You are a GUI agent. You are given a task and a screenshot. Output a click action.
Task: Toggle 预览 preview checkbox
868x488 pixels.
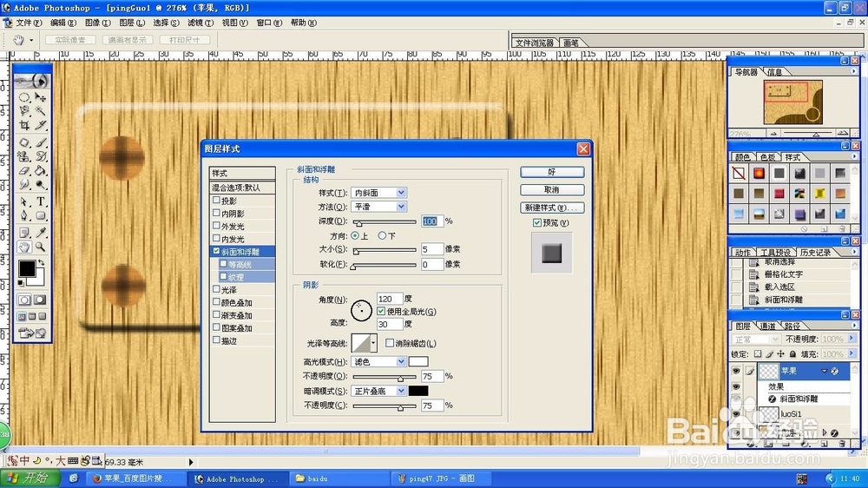[x=537, y=222]
